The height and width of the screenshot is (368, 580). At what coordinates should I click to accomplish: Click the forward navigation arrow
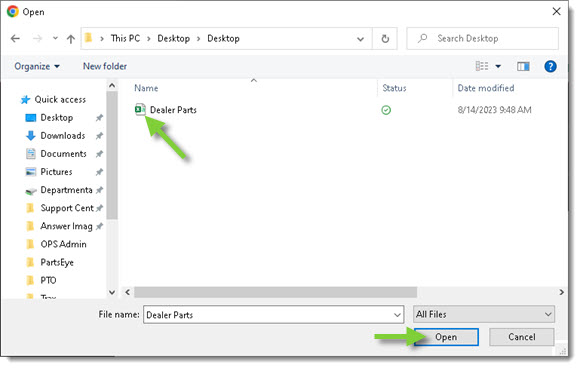tap(37, 38)
